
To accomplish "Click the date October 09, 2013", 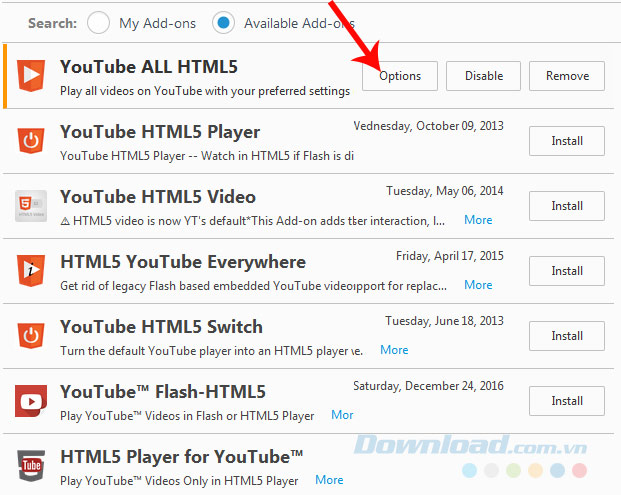I will [x=460, y=126].
